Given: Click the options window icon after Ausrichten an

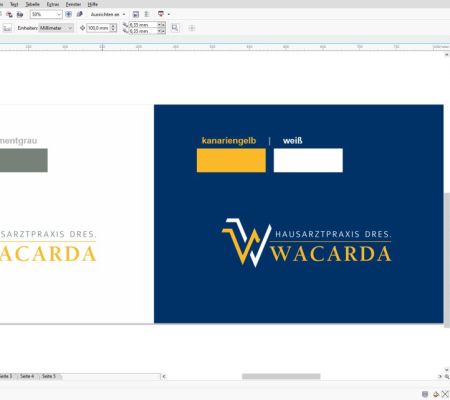Looking at the screenshot, I should [x=136, y=14].
